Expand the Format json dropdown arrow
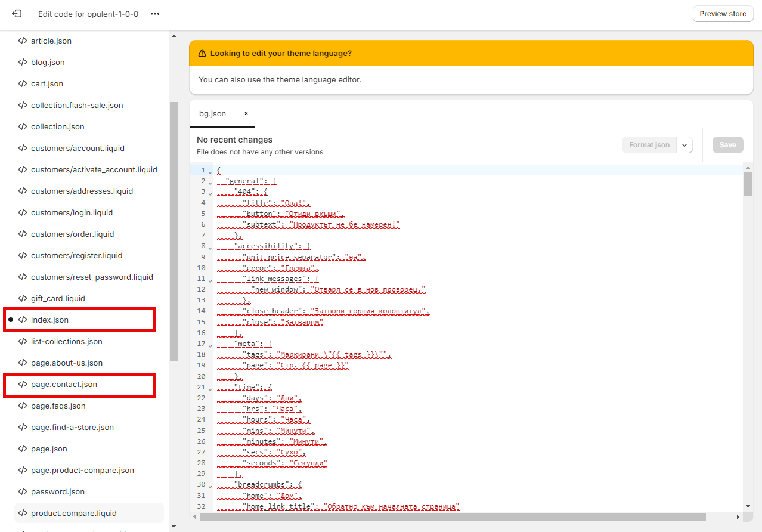762x532 pixels. tap(684, 145)
